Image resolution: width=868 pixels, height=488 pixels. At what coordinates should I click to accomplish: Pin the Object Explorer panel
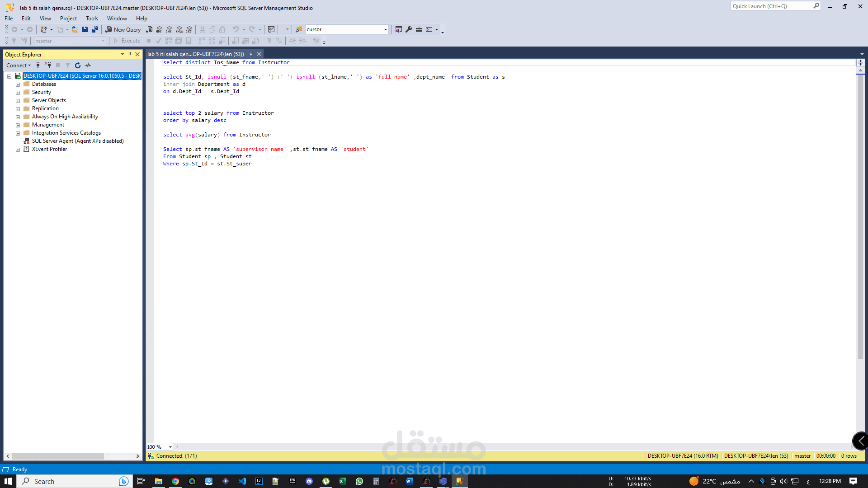pyautogui.click(x=130, y=54)
